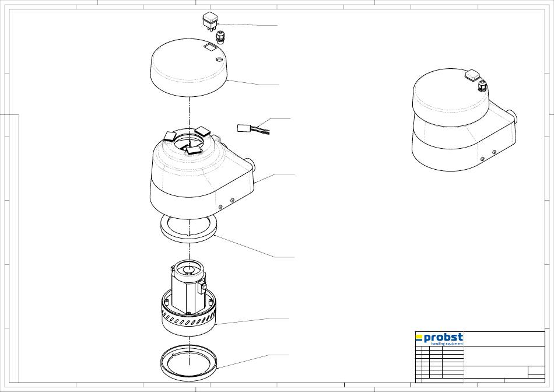Select the revision table grid in title block
This screenshot has width=554, height=392.
coord(439,364)
